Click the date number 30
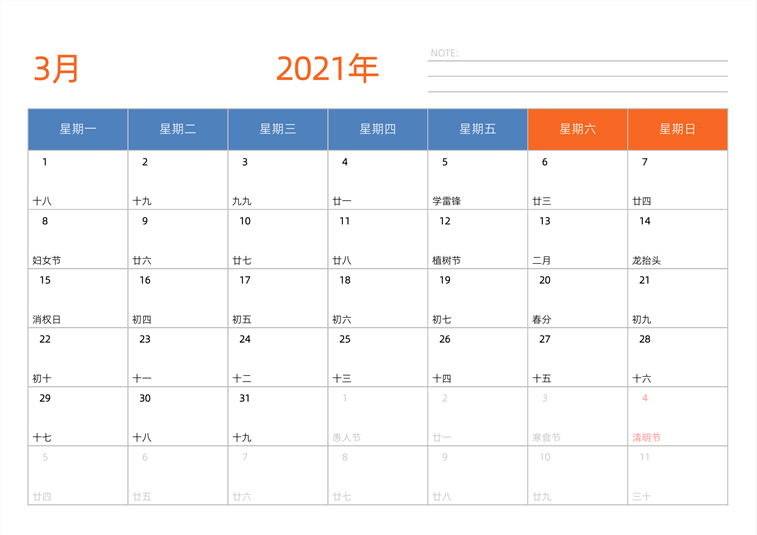Image resolution: width=757 pixels, height=535 pixels. pos(145,398)
